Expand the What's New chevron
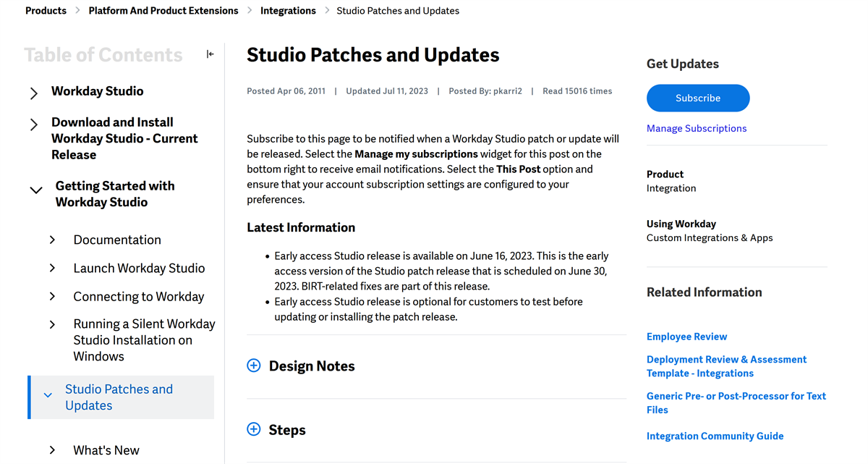 (52, 450)
